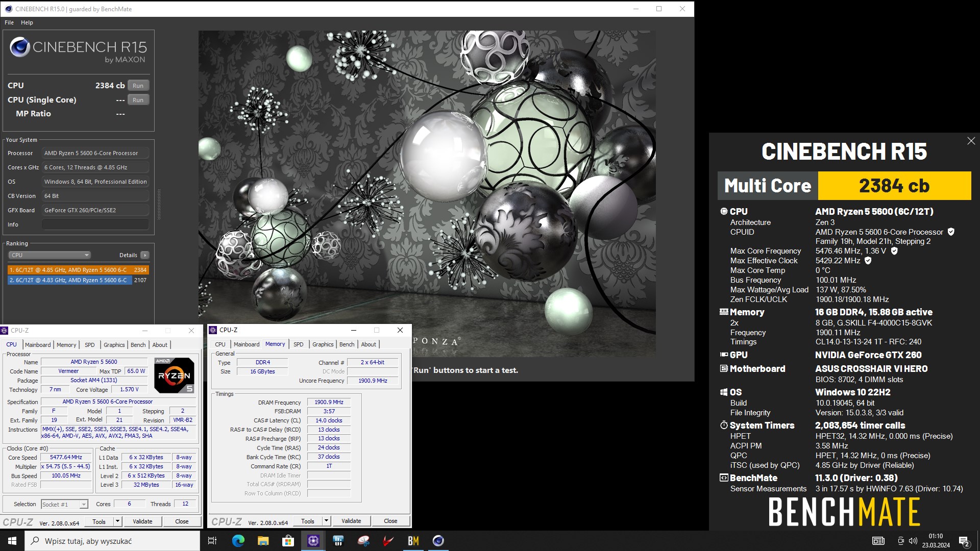Open the File menu in Cinebench

(9, 22)
